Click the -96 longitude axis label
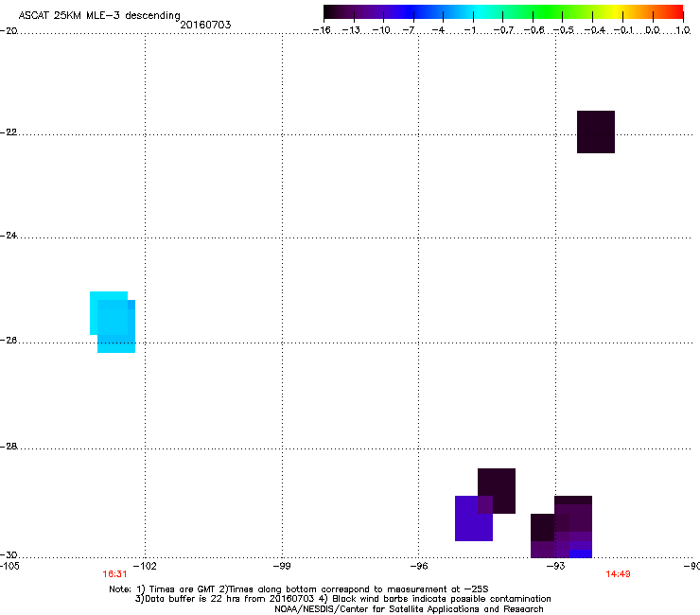This screenshot has width=700, height=615. [419, 566]
